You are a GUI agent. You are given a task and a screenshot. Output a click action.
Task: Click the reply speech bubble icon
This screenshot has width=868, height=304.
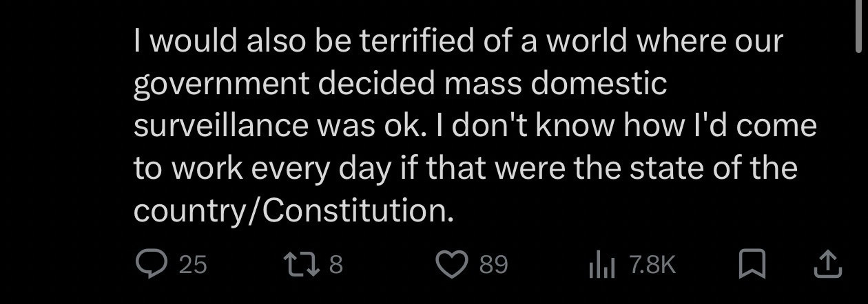[150, 264]
